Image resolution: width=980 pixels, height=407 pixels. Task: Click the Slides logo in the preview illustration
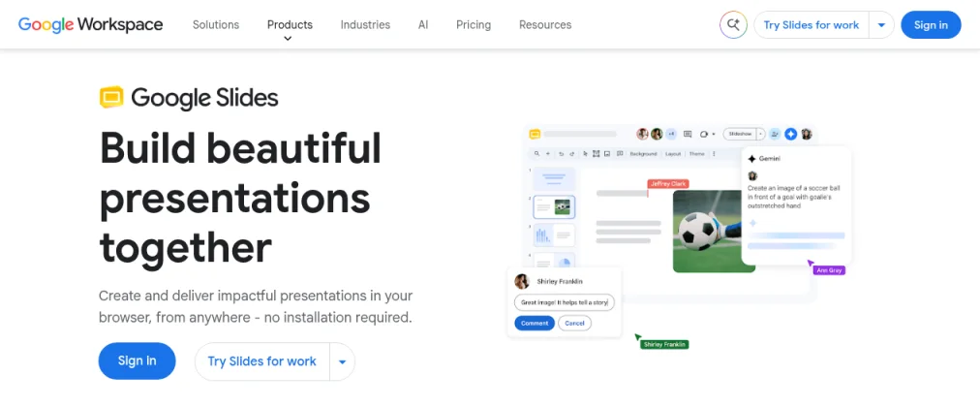coord(535,134)
